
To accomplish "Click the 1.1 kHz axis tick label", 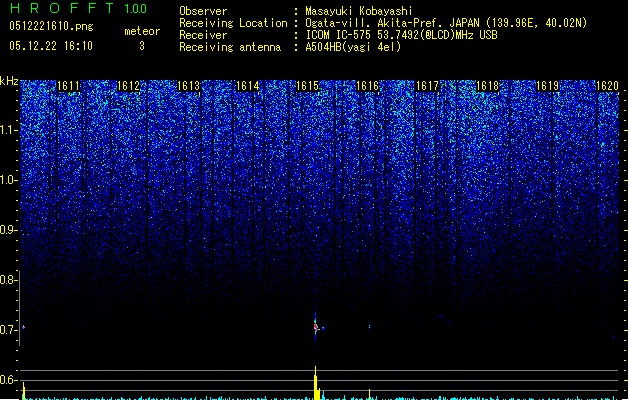I will tap(8, 130).
